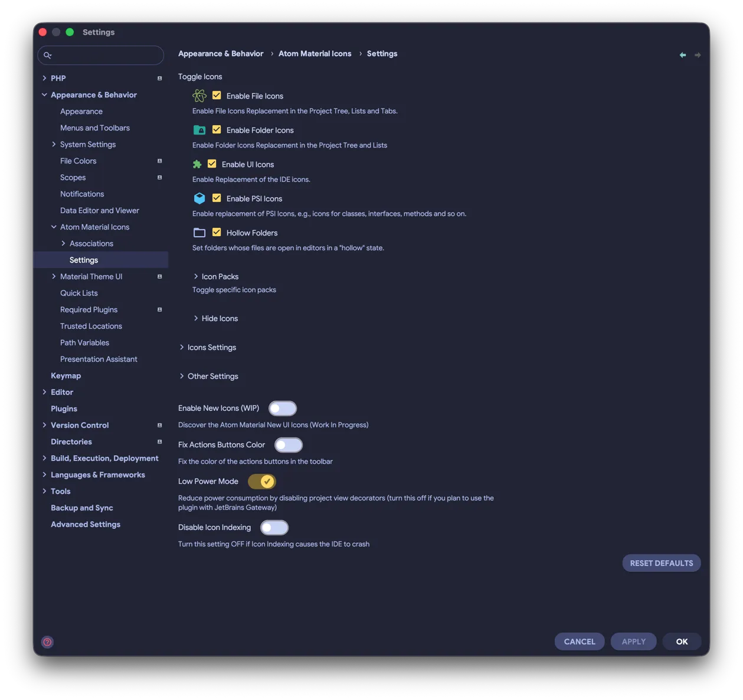743x700 pixels.
Task: Click Appearance & Behavior in the breadcrumb
Action: pos(221,54)
